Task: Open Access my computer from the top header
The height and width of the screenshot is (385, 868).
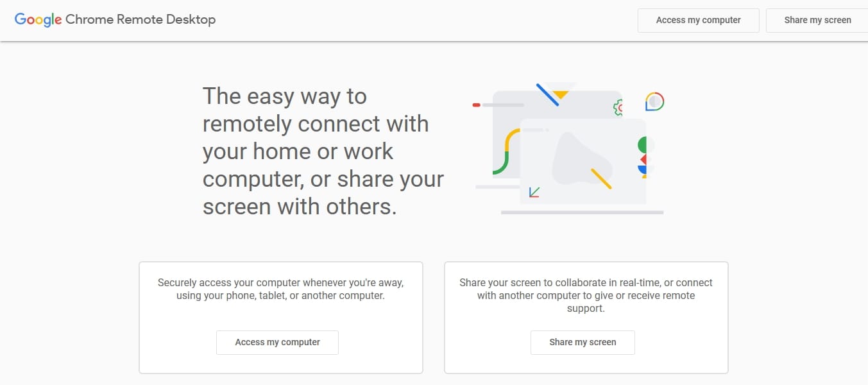Action: (699, 21)
